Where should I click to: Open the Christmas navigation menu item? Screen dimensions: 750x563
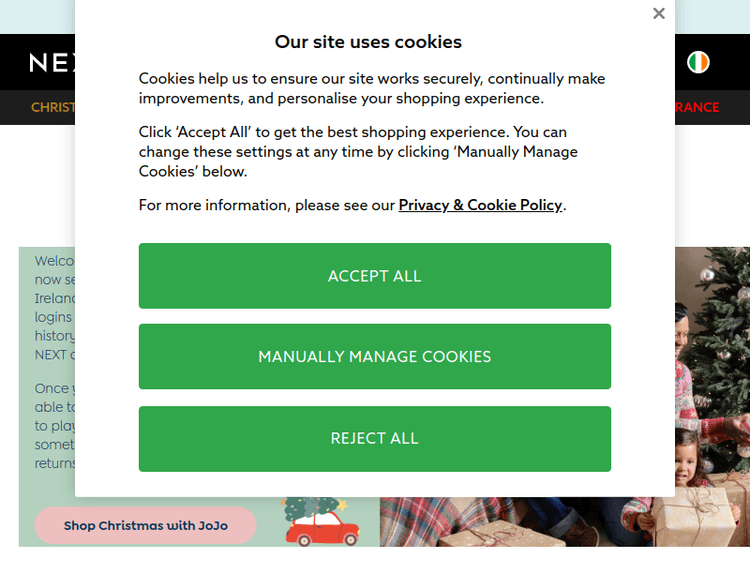[x=52, y=107]
